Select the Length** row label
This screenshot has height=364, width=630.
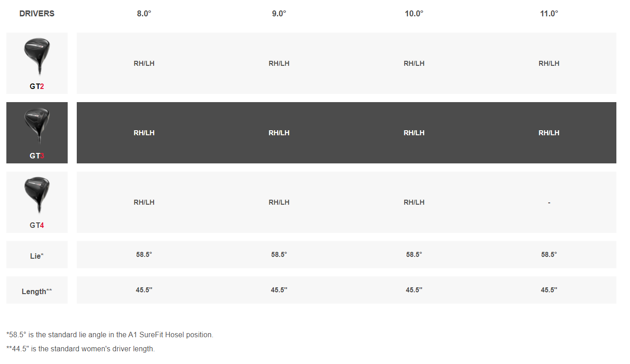click(37, 291)
